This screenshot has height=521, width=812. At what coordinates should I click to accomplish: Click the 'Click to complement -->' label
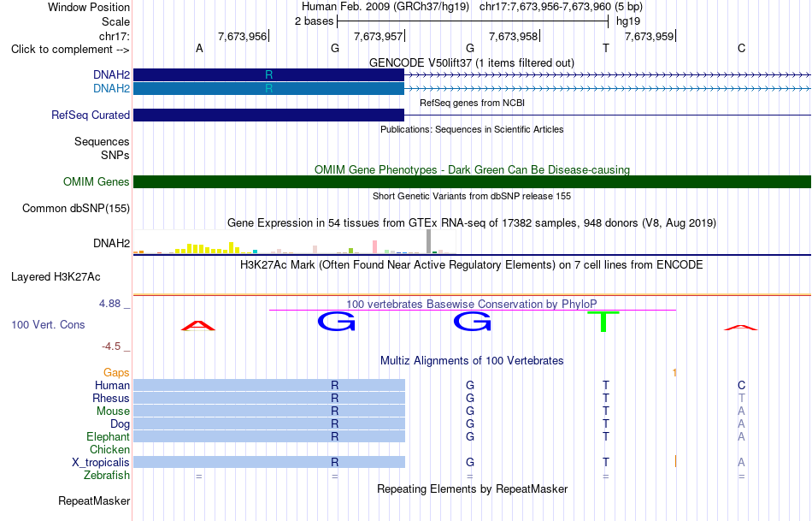pyautogui.click(x=70, y=50)
